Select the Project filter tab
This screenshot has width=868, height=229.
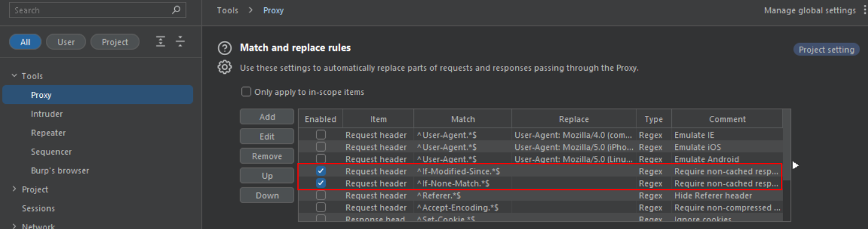click(115, 42)
